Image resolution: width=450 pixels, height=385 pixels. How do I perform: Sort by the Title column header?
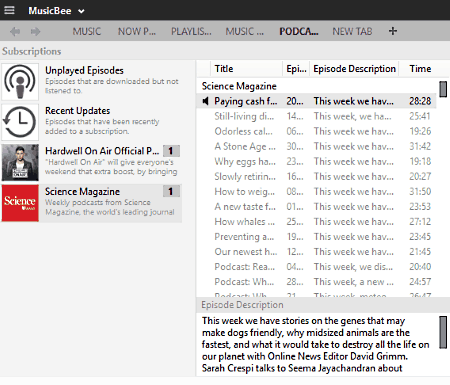246,69
